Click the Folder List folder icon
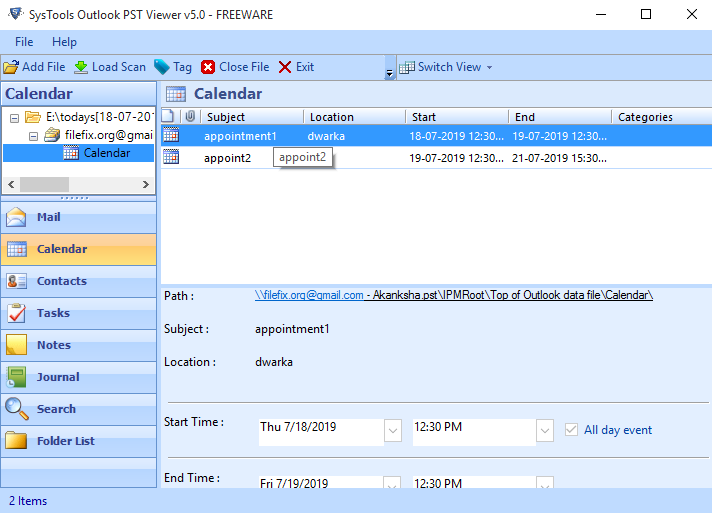Screen dimensions: 712x513 point(16,440)
